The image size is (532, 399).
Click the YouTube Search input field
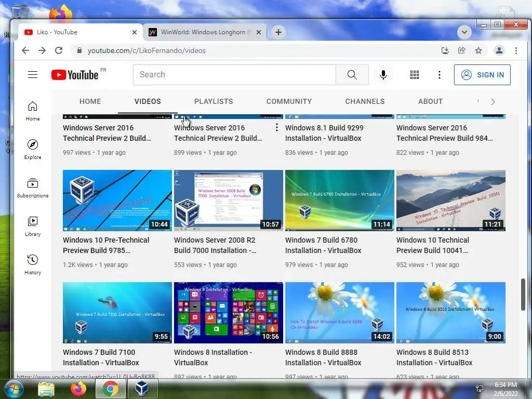(234, 75)
